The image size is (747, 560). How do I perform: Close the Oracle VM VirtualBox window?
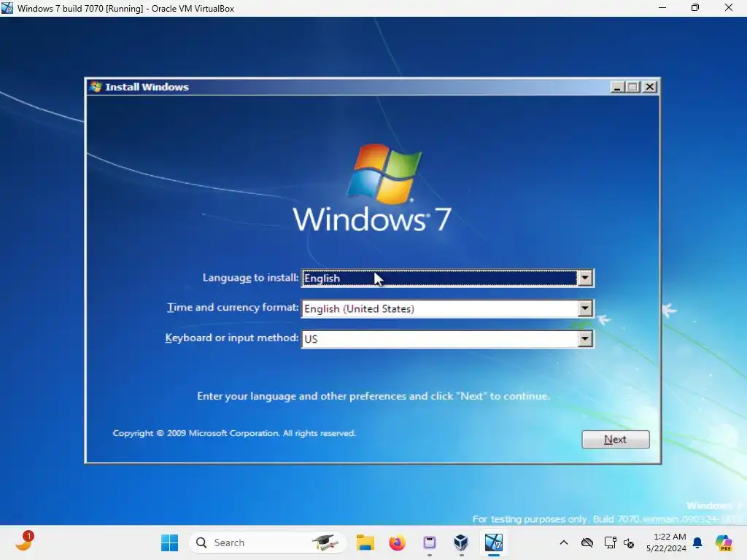pos(729,8)
